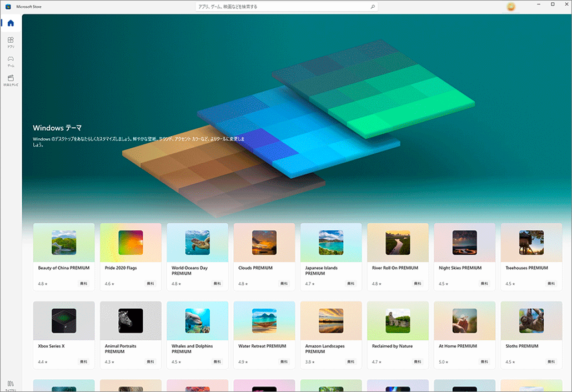Screen dimensions: 572x392
Task: Select the "Treehouses PREMIUM" title text
Action: [x=527, y=268]
